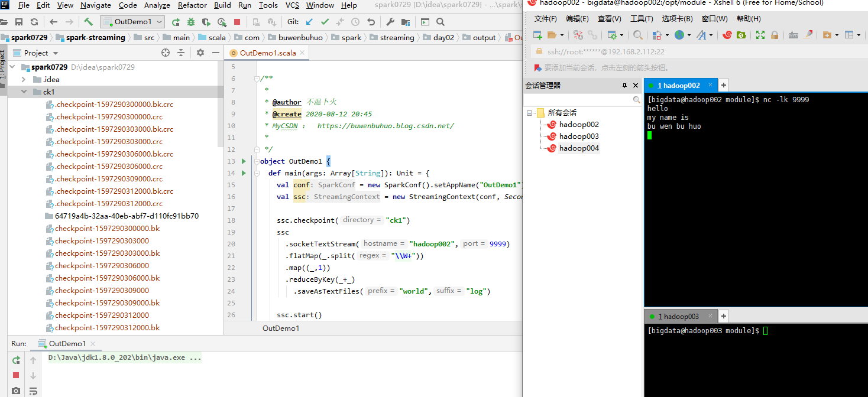This screenshot has height=397, width=868.
Task: Show Git history clock icon
Action: click(355, 22)
